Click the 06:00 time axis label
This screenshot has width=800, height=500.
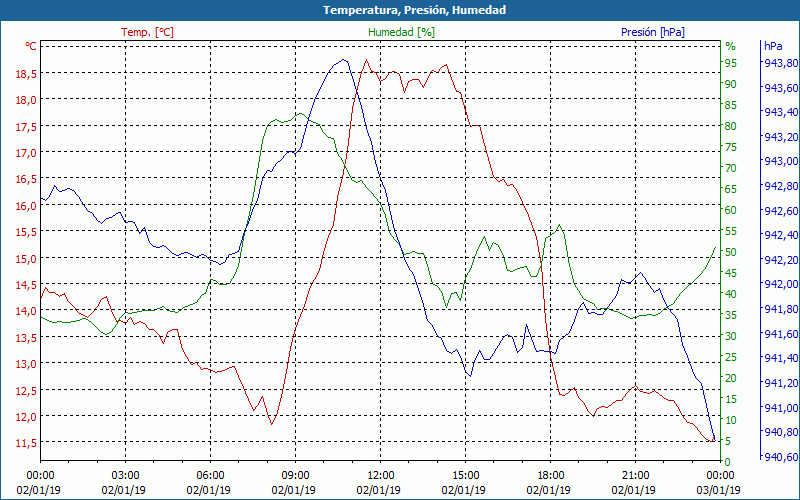point(210,476)
